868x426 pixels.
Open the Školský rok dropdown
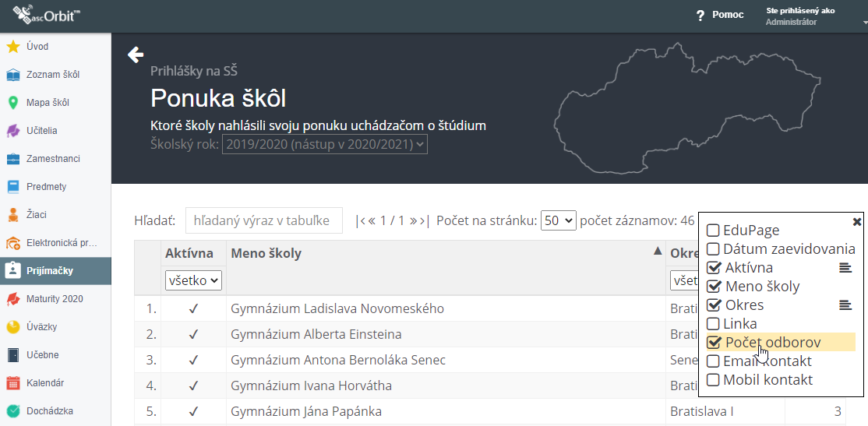pos(324,144)
